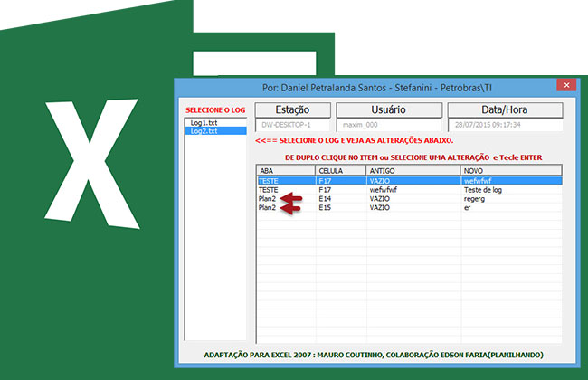Select the E15 cell entry
Image resolution: width=588 pixels, height=380 pixels.
(x=325, y=207)
